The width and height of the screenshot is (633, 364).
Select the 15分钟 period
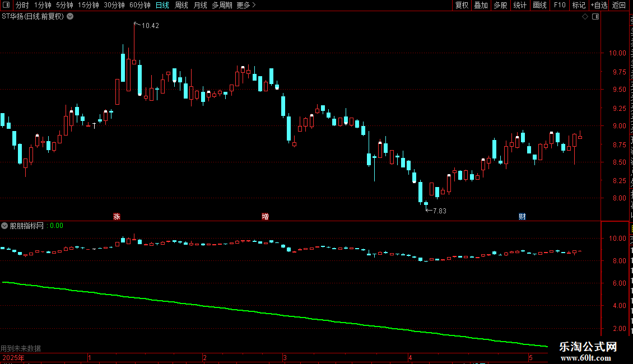click(88, 5)
